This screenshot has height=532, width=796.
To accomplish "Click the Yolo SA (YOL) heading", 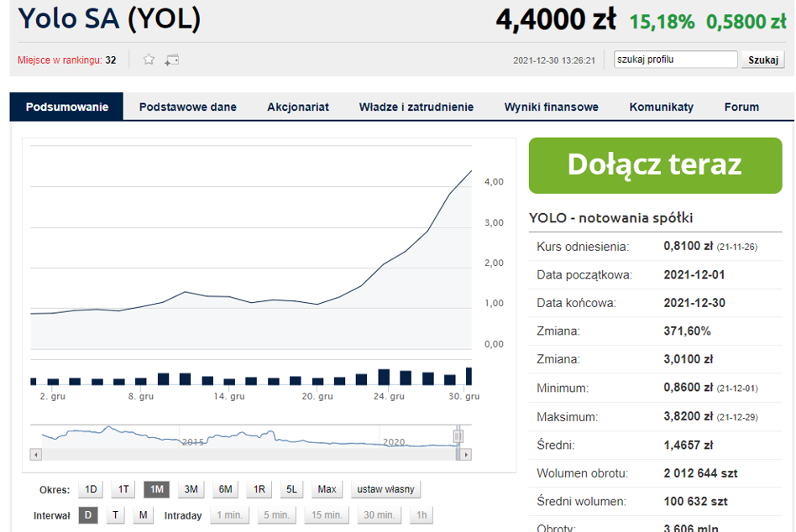I will point(110,18).
